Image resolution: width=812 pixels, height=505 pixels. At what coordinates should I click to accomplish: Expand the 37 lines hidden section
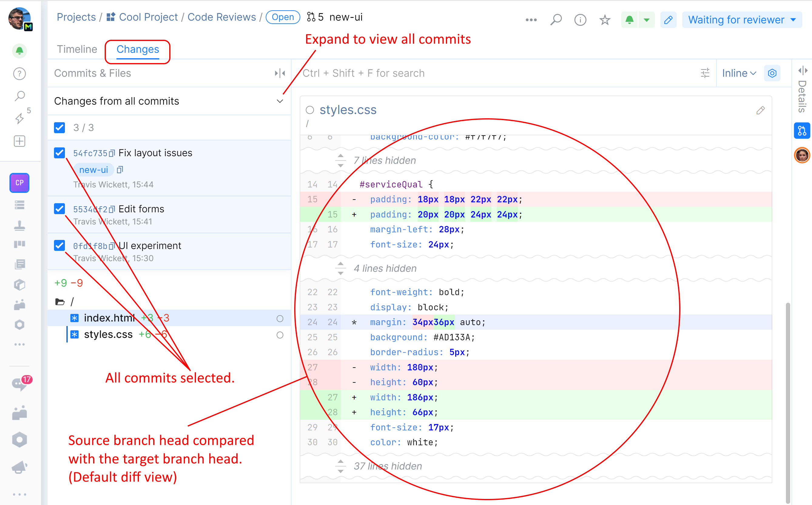coord(340,466)
